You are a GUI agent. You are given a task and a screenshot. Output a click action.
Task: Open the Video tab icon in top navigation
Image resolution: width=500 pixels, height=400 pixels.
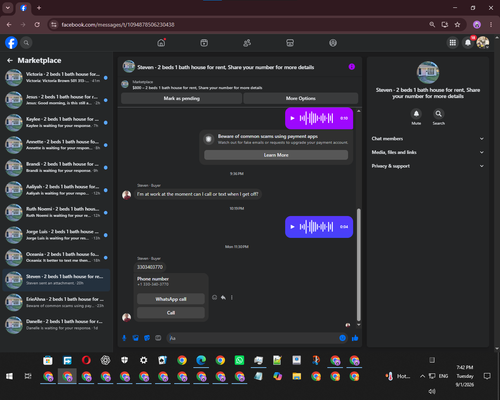(x=204, y=43)
